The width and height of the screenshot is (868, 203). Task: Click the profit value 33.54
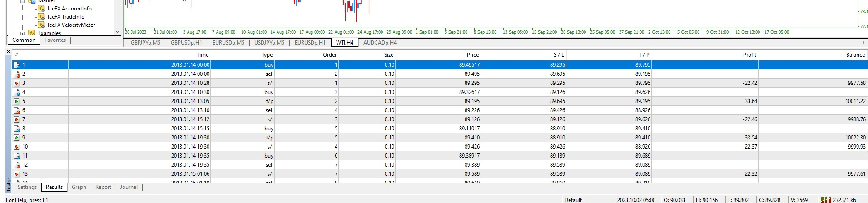(x=751, y=138)
